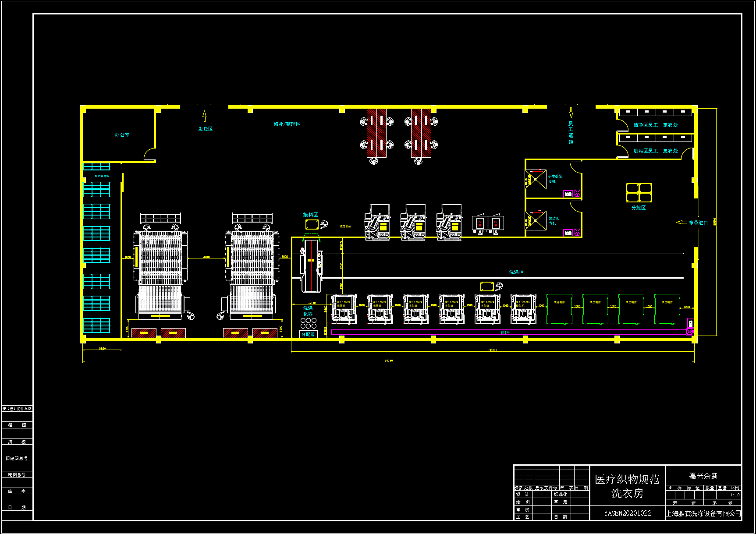Click the office door swing arc
Viewport: 756px width, 534px height.
(149, 154)
